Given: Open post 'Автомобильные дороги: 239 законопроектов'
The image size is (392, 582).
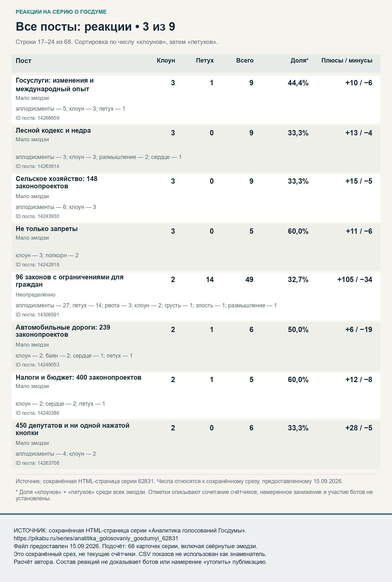Looking at the screenshot, I should (63, 331).
